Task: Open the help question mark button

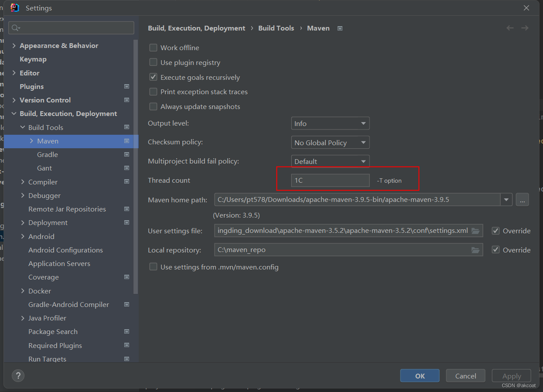Action: click(18, 375)
